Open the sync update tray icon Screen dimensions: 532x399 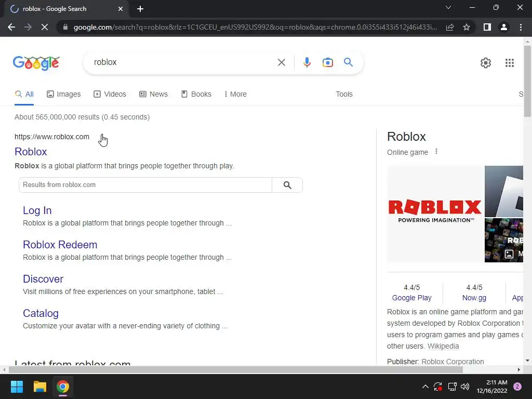click(438, 387)
